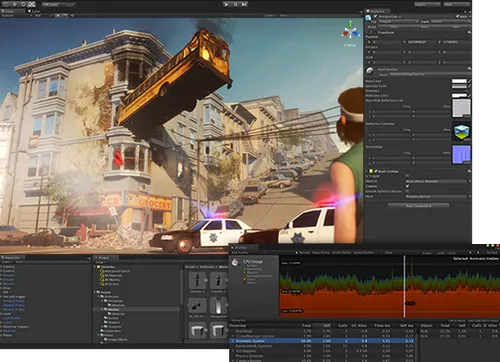Pause the game with the Pause button
The image size is (500, 362).
235,4
